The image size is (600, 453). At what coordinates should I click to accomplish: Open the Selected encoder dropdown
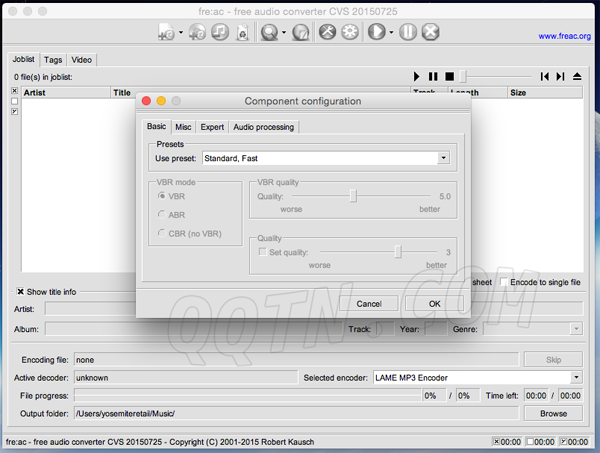coord(576,378)
